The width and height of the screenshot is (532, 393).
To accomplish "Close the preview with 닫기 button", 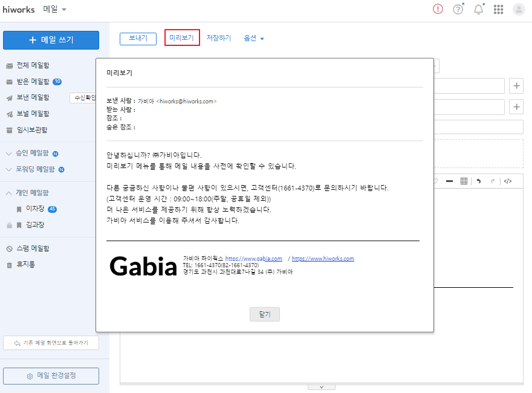I will tap(264, 314).
